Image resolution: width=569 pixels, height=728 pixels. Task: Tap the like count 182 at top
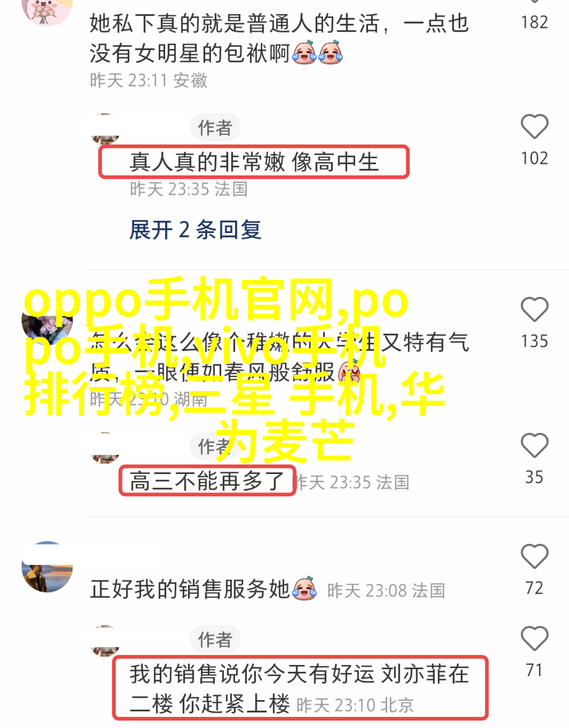tap(534, 22)
